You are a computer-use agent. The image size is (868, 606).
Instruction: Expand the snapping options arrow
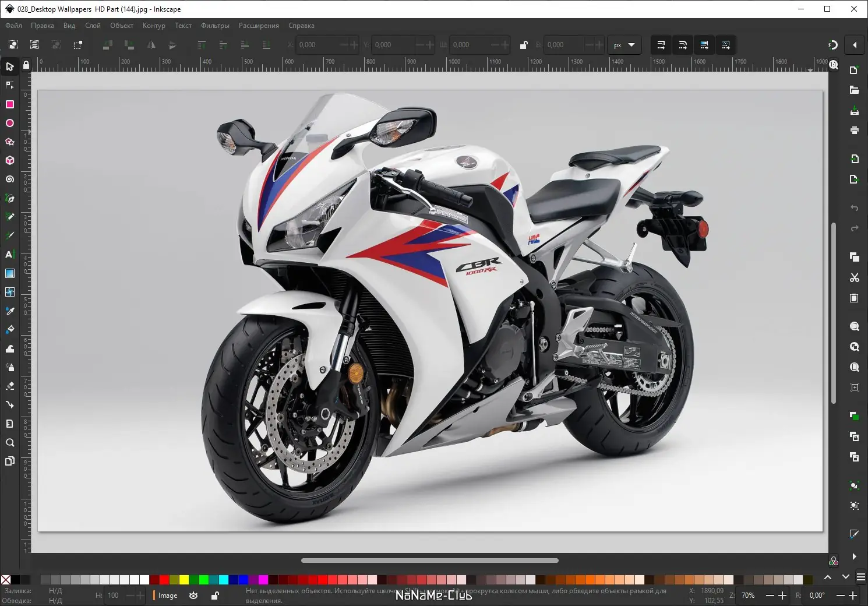coord(855,45)
